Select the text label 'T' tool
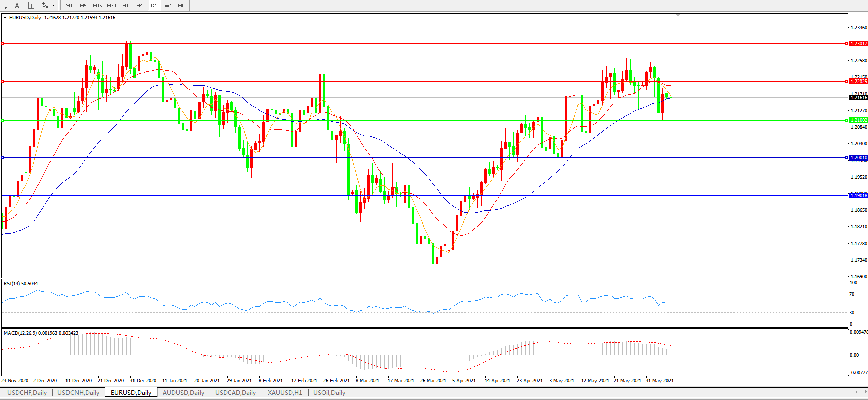The width and height of the screenshot is (868, 400). click(x=31, y=5)
